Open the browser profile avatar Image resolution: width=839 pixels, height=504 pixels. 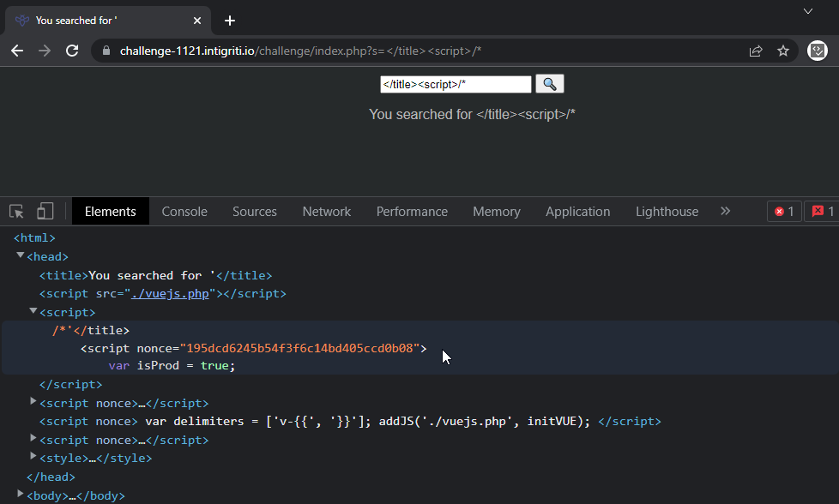[x=817, y=51]
